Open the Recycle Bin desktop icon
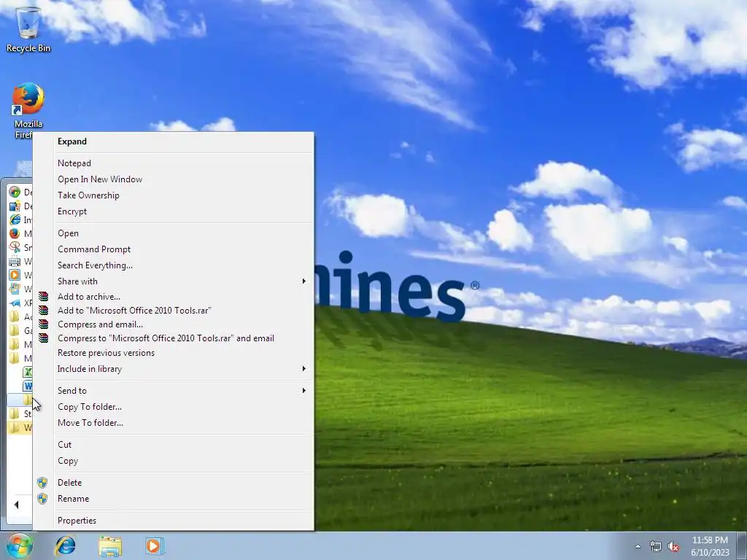The width and height of the screenshot is (747, 560). click(28, 29)
